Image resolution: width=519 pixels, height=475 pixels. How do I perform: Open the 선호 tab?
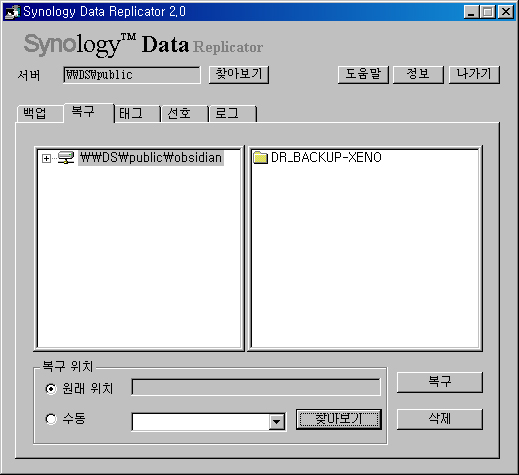click(185, 114)
